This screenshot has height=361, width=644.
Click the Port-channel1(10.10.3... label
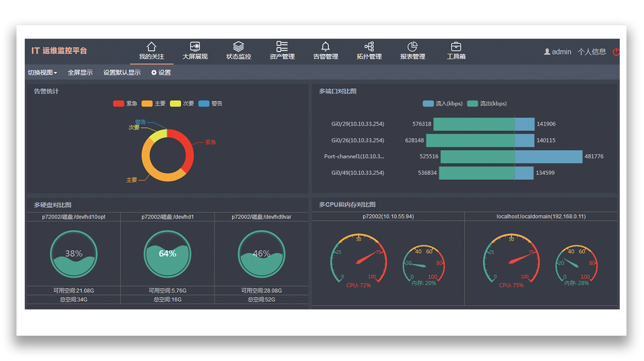tap(354, 157)
